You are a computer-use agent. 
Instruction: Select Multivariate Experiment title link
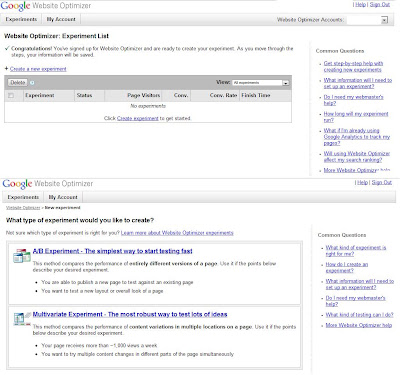[130, 314]
